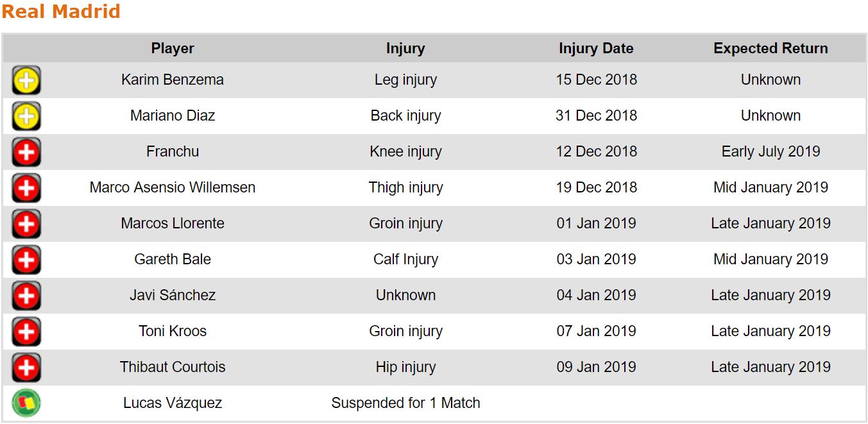Viewport: 868px width, 424px height.
Task: Click the Injury column header
Action: (405, 49)
